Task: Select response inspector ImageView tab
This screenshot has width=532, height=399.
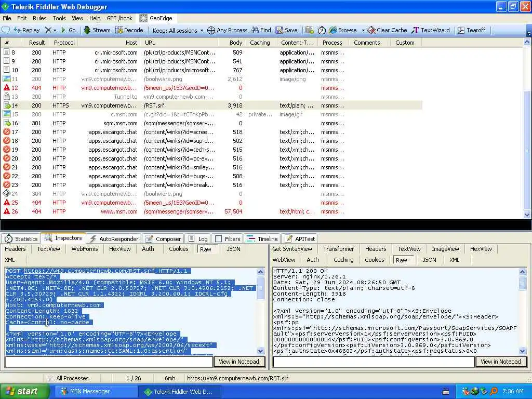Action: (x=445, y=249)
